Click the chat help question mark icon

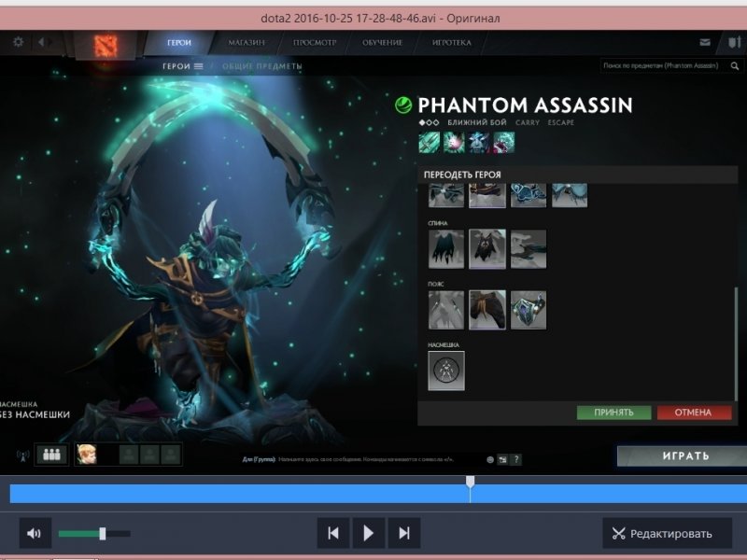tap(516, 459)
